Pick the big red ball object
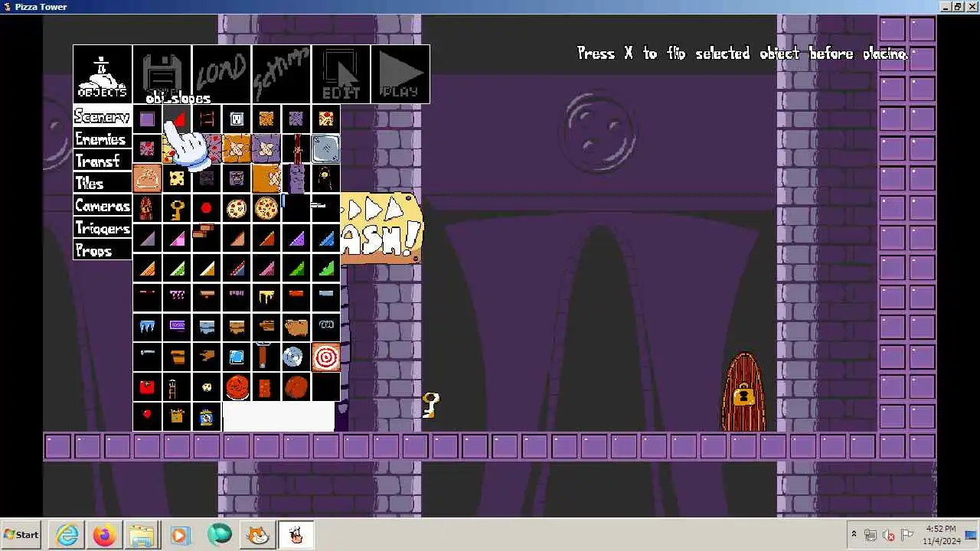This screenshot has width=980, height=551. (x=237, y=386)
